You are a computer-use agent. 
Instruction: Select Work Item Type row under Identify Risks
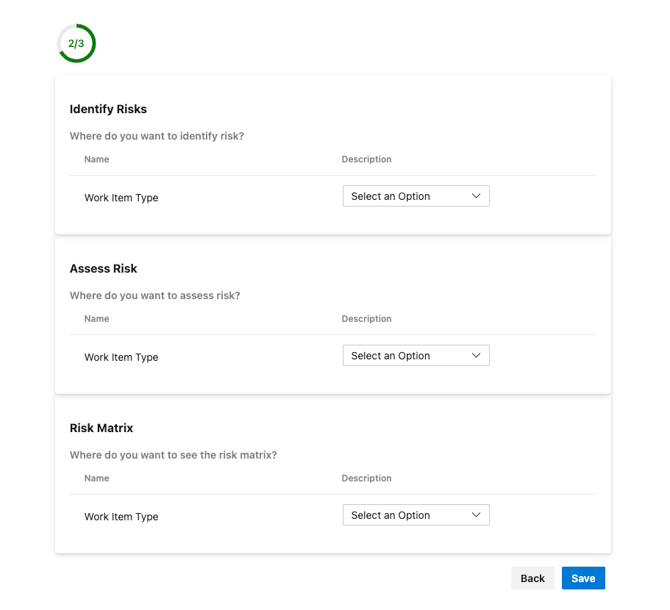tap(121, 198)
